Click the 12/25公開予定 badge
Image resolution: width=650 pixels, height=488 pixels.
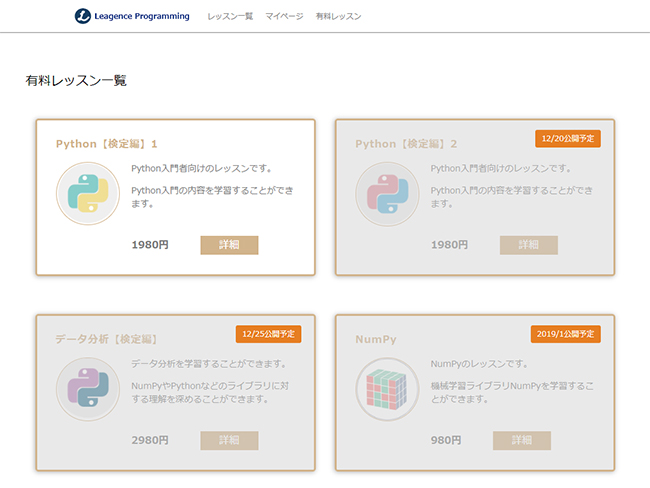pyautogui.click(x=268, y=333)
